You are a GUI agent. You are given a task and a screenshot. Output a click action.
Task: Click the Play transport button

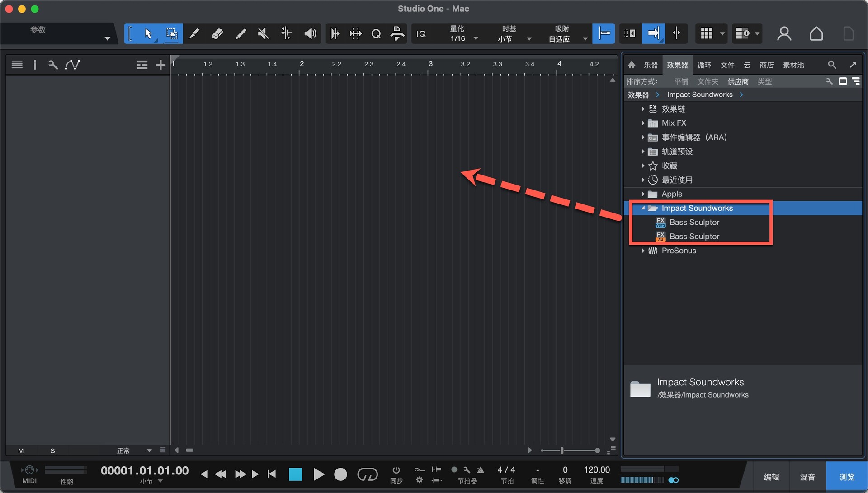319,474
